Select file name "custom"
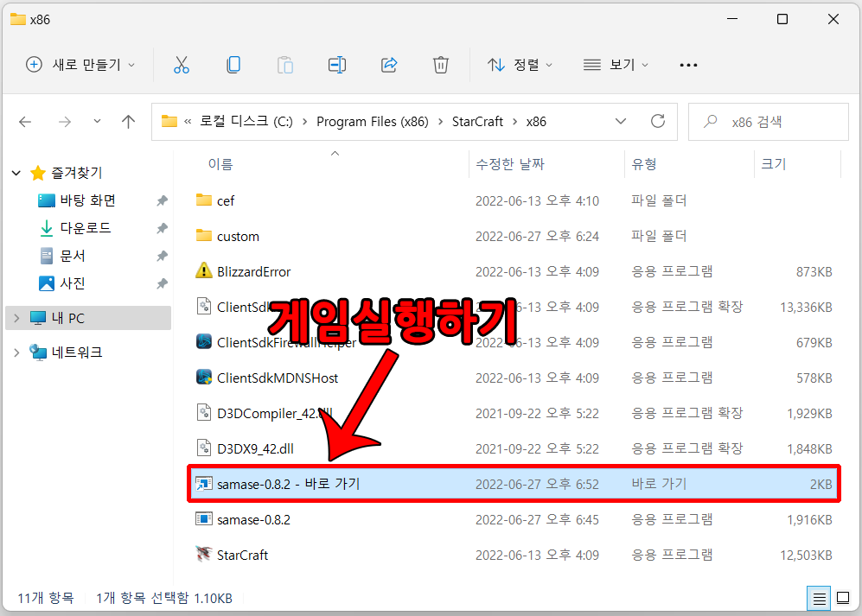The height and width of the screenshot is (616, 862). pos(238,236)
